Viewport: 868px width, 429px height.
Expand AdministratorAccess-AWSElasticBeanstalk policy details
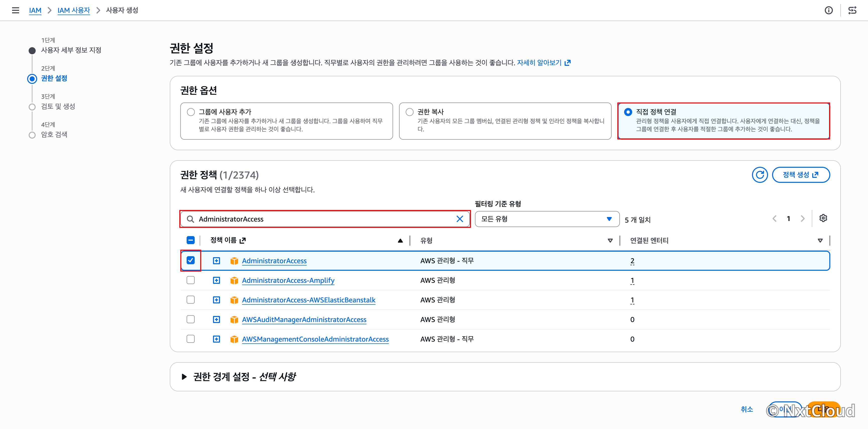(x=216, y=300)
